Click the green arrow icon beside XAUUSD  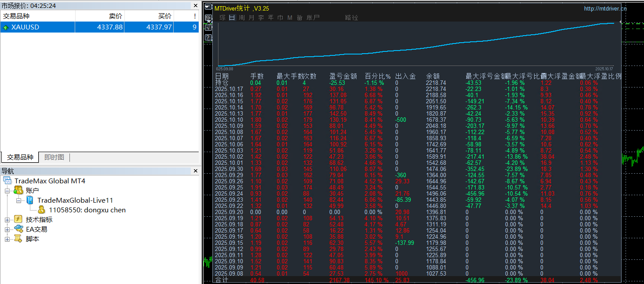5,27
